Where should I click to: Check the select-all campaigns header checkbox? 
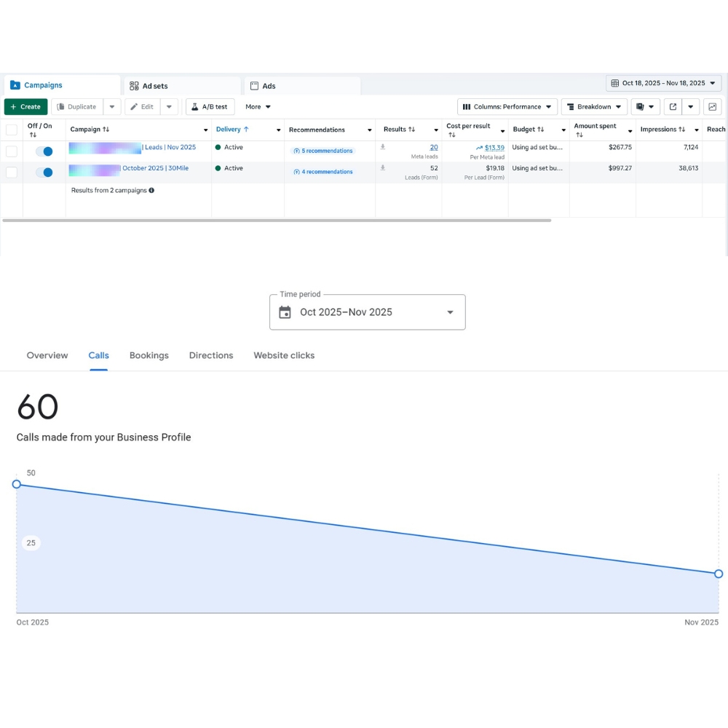click(x=12, y=130)
